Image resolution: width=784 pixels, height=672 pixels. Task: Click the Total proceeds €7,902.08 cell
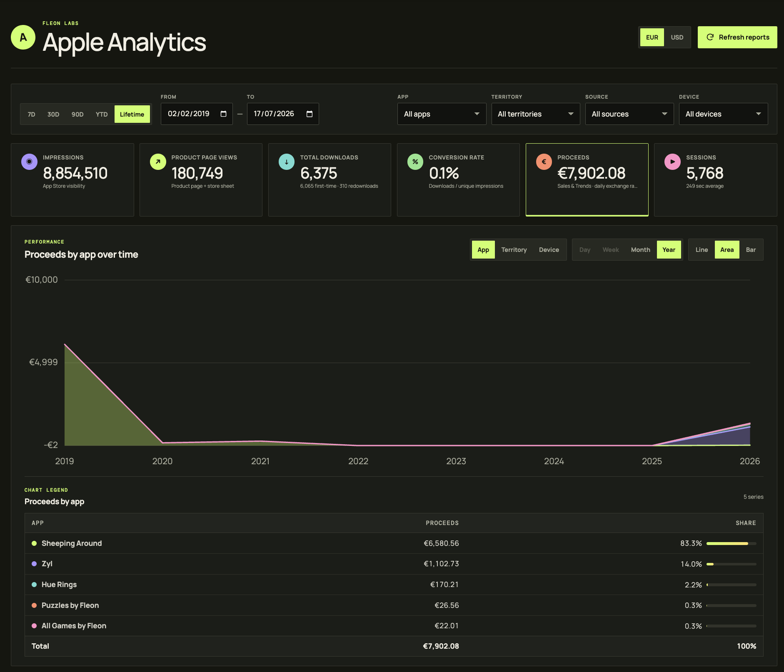(x=441, y=646)
